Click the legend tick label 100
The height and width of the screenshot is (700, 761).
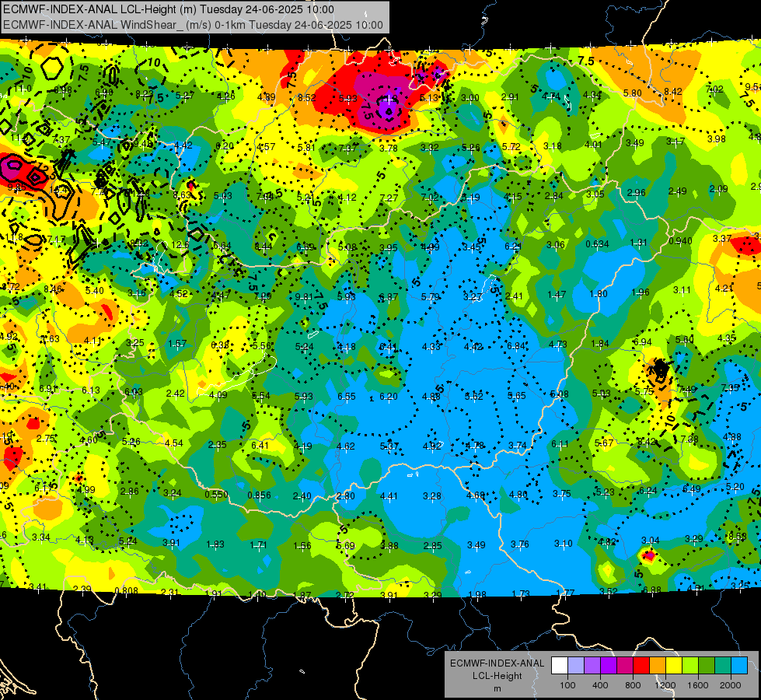click(567, 685)
